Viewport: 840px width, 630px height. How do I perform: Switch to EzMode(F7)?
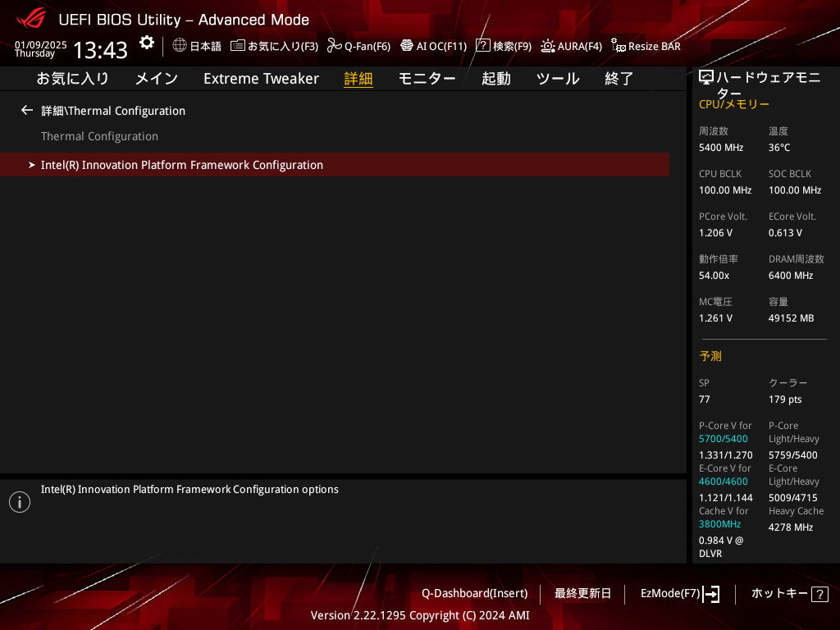(679, 593)
